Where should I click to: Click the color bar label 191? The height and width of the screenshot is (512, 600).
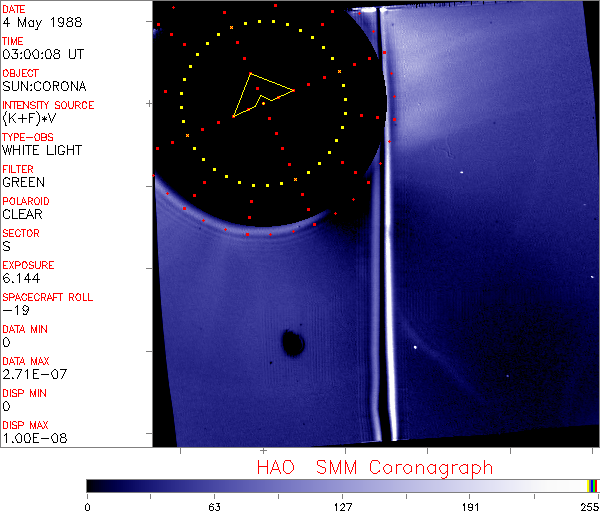[x=470, y=506]
